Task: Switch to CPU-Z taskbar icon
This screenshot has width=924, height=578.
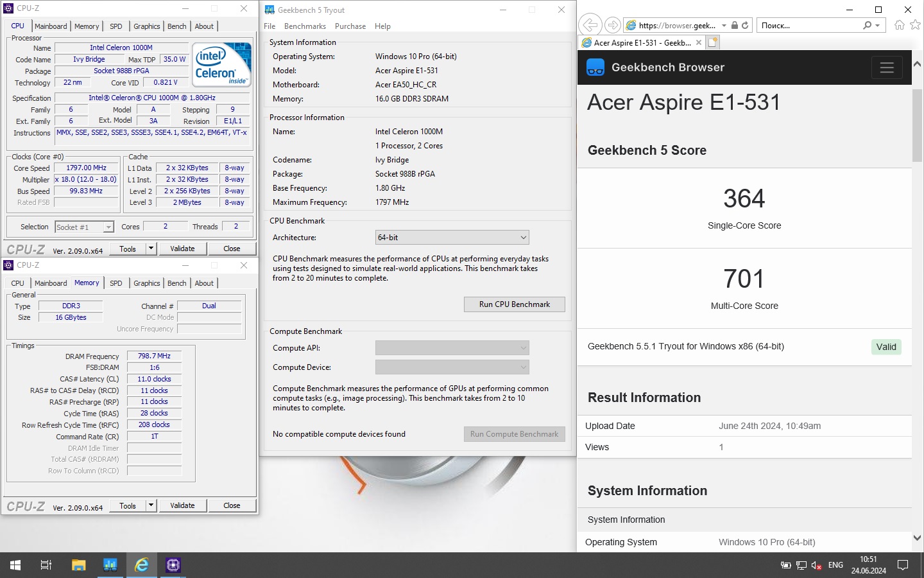Action: pos(173,565)
